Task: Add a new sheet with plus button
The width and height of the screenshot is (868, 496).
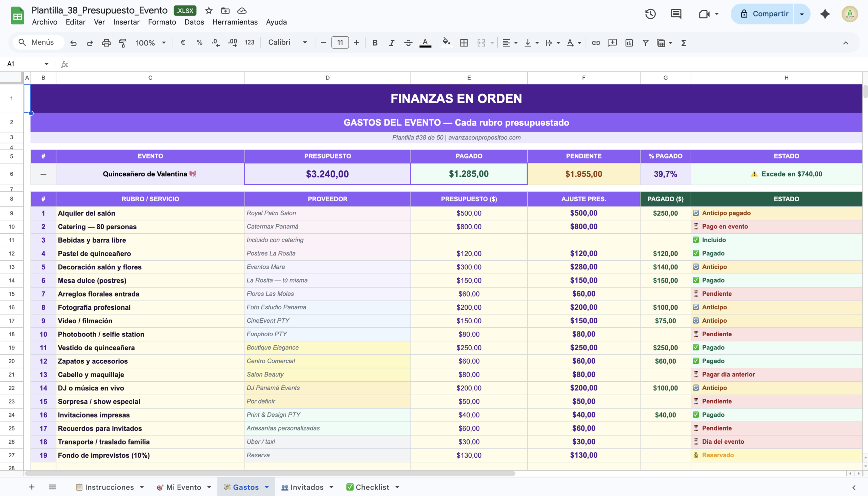Action: tap(32, 487)
